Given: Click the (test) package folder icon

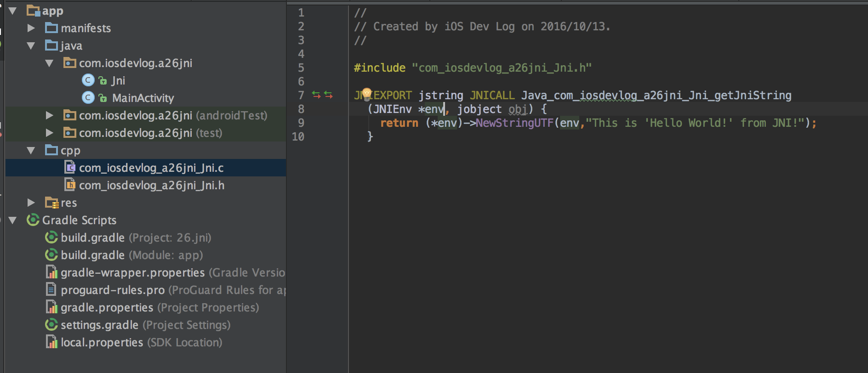Looking at the screenshot, I should pyautogui.click(x=70, y=133).
